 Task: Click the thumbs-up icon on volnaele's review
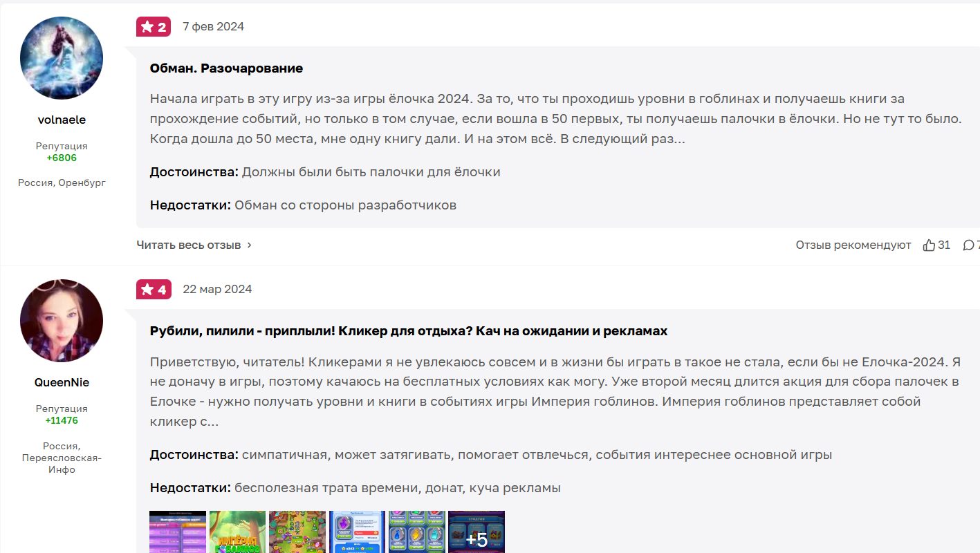(929, 245)
